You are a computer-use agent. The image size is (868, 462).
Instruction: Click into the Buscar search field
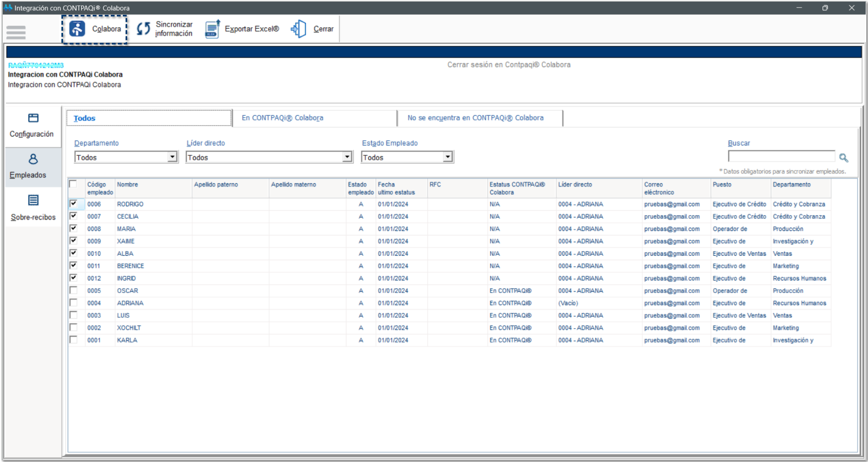point(781,157)
